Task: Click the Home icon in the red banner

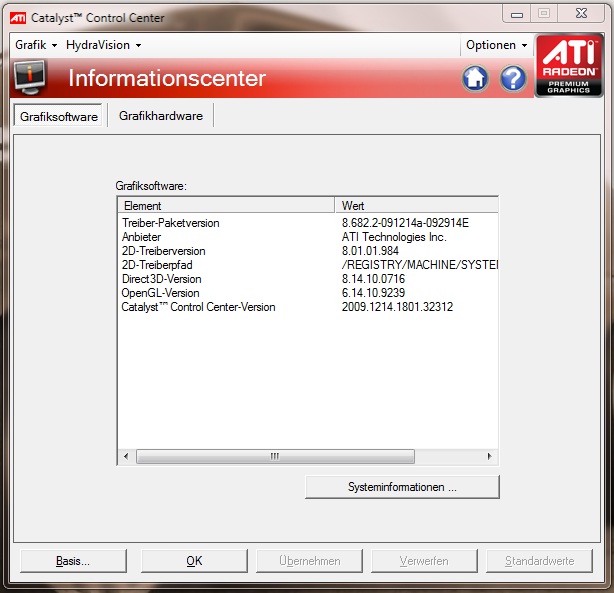Action: pos(475,78)
